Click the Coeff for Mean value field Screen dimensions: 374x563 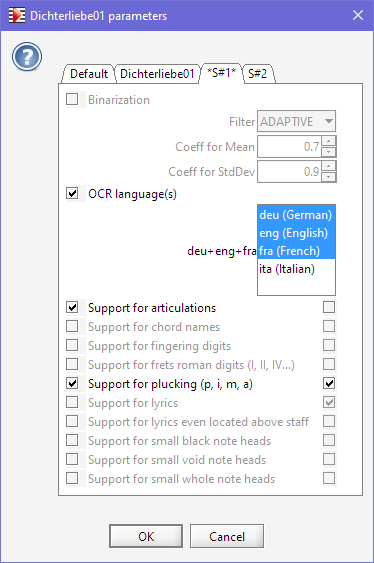click(289, 146)
